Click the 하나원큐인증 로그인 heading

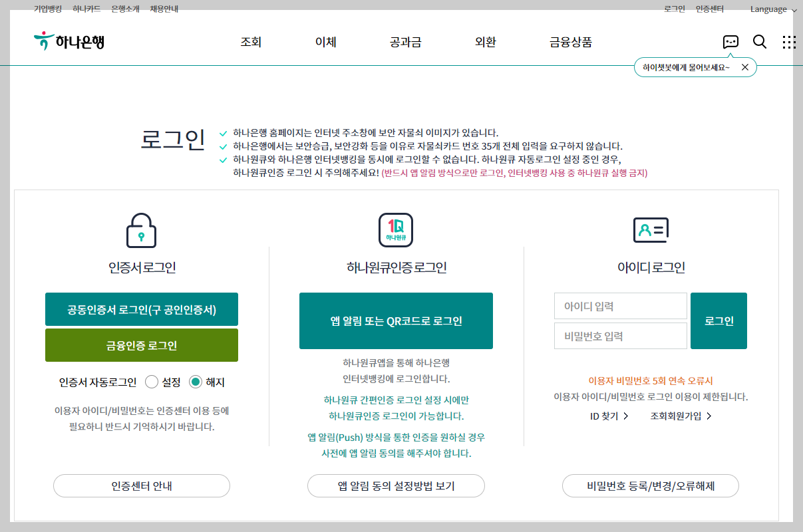pyautogui.click(x=397, y=268)
